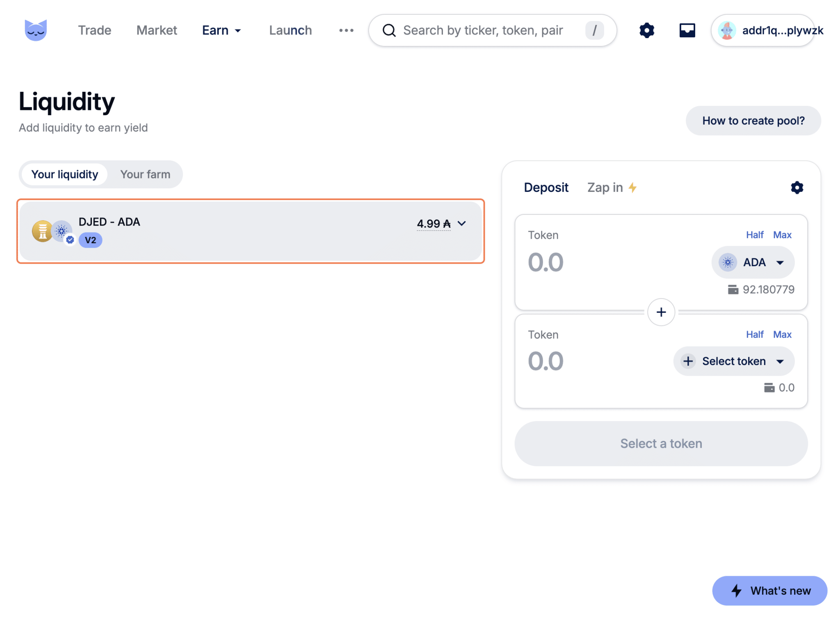Image resolution: width=840 pixels, height=618 pixels.
Task: Open the ADA token selector dropdown
Action: (x=753, y=262)
